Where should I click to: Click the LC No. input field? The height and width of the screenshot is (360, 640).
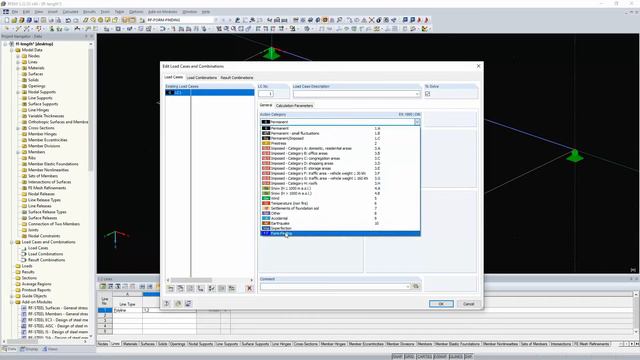tap(265, 94)
